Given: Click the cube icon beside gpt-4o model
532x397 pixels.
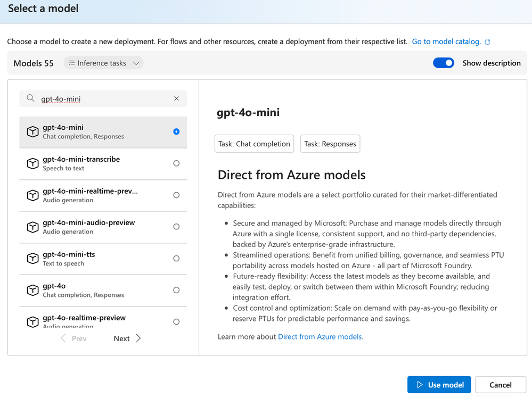Looking at the screenshot, I should tap(32, 290).
